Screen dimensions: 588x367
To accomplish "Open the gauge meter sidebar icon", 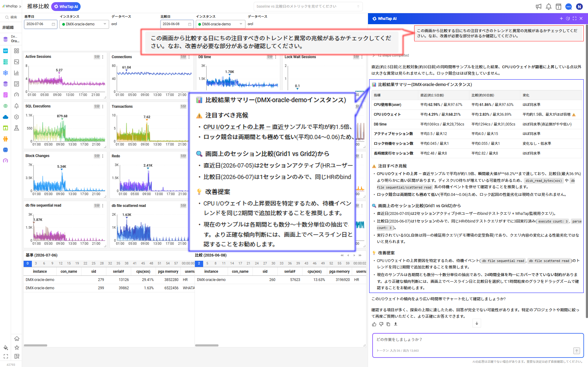I will pos(17,95).
